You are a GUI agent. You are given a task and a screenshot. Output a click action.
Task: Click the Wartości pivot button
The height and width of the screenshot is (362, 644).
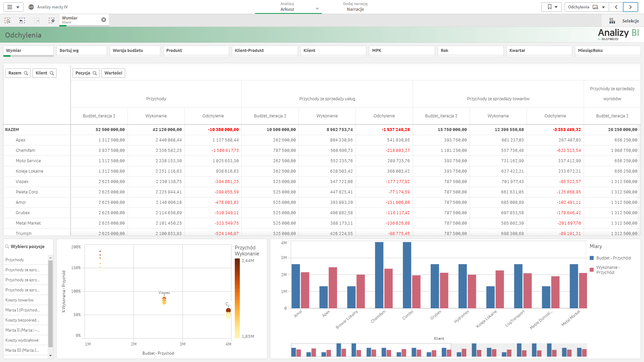click(x=113, y=73)
